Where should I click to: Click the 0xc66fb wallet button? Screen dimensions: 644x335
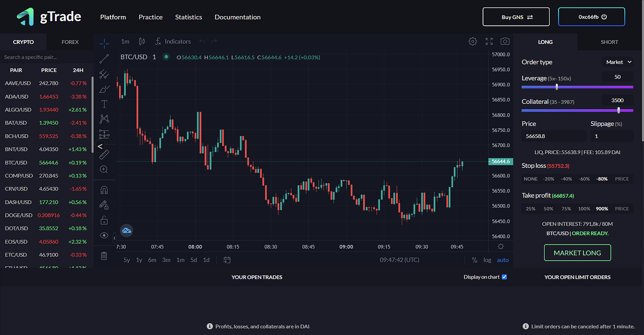pyautogui.click(x=592, y=17)
